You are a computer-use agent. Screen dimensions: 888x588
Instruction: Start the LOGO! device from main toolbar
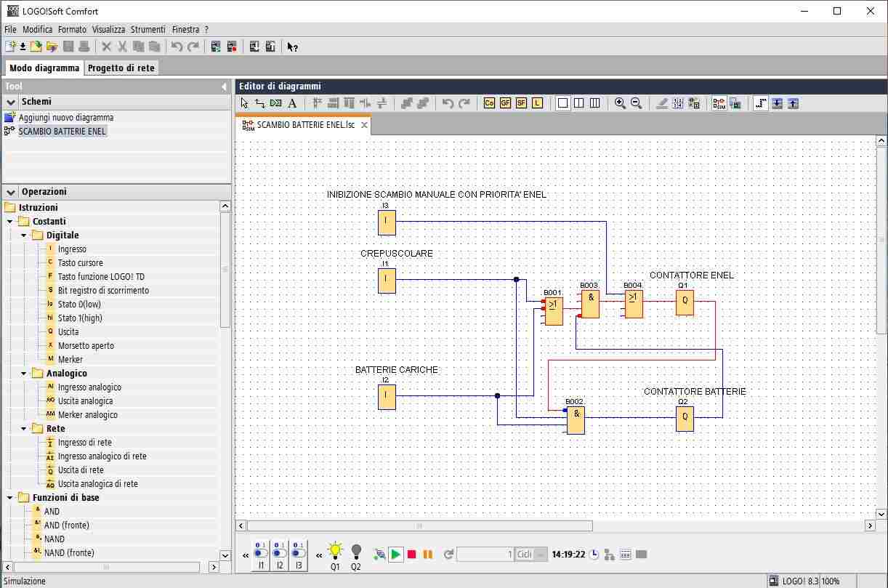click(216, 47)
